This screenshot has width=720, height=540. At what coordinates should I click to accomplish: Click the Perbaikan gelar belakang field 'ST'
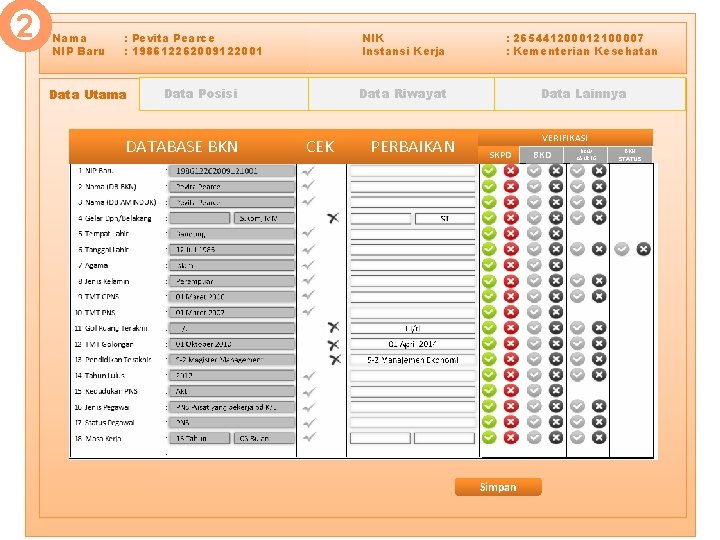click(x=445, y=219)
